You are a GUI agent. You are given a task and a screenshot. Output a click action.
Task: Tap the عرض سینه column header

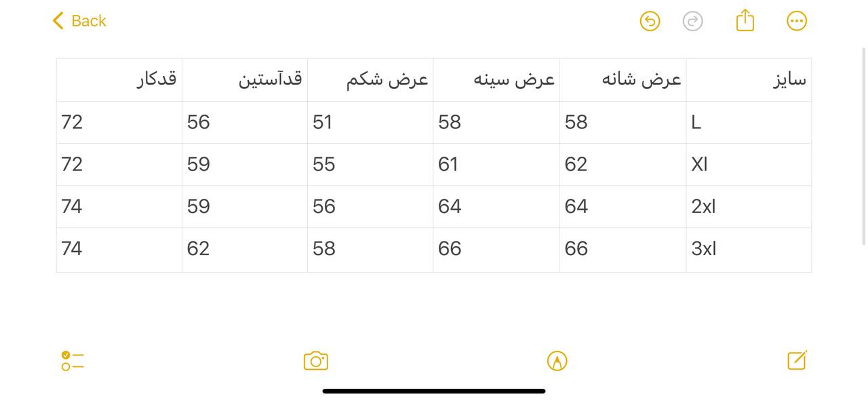pos(496,80)
